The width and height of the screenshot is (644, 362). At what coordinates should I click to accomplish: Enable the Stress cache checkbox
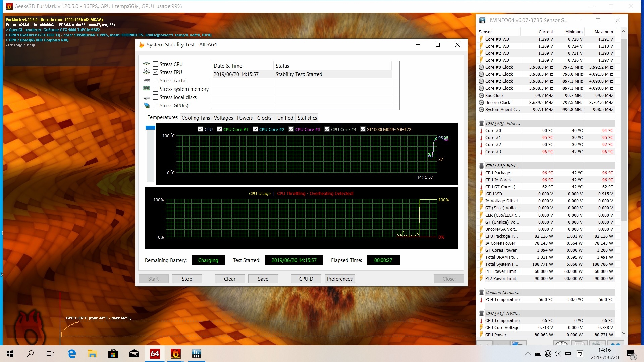click(156, 80)
